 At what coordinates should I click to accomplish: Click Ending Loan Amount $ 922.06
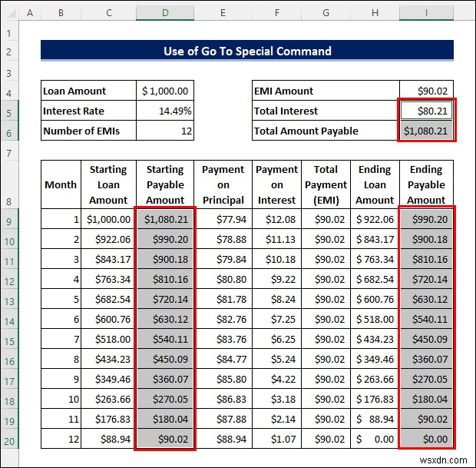[x=375, y=219]
